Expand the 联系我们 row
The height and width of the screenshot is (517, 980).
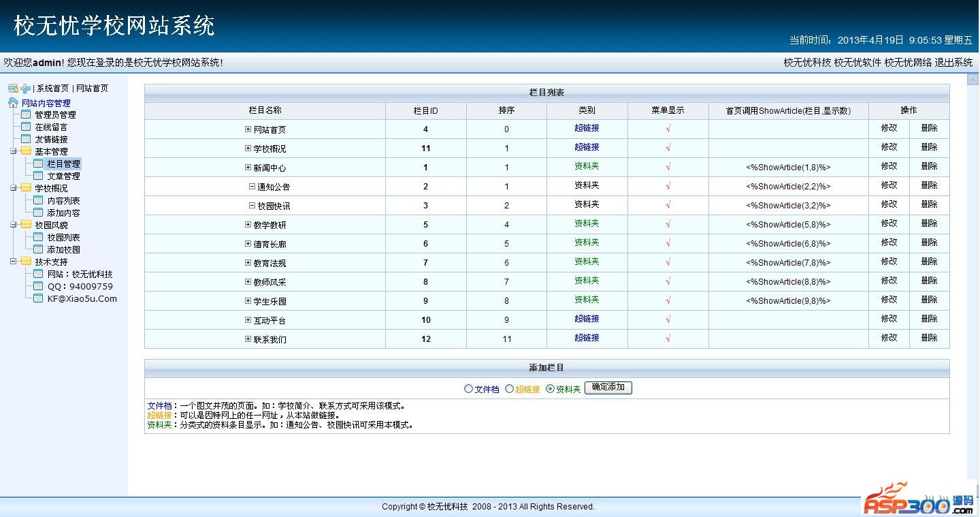(x=248, y=339)
